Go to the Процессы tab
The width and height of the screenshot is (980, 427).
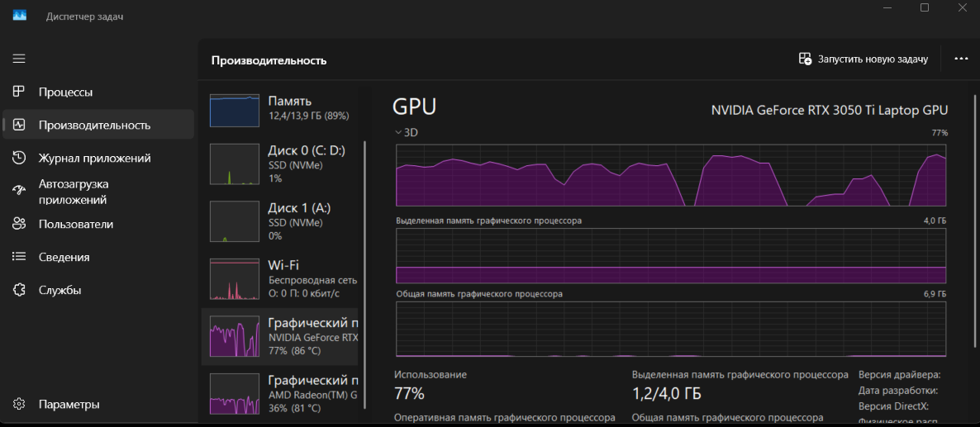click(98, 92)
